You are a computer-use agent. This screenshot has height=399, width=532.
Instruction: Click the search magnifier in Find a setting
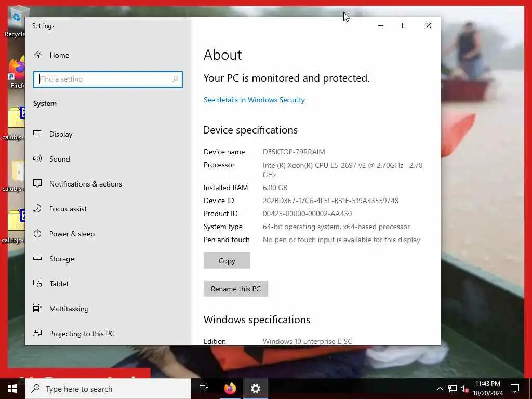click(175, 79)
